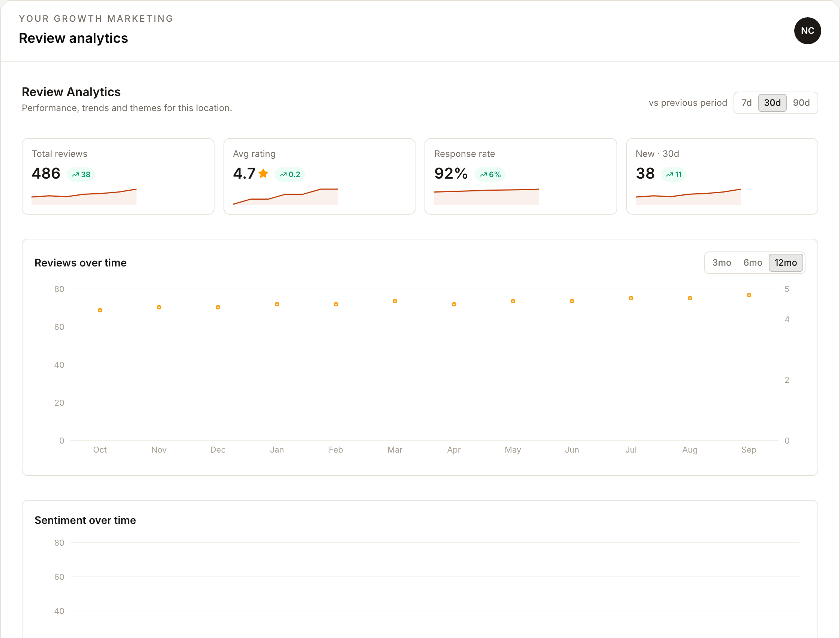840x638 pixels.
Task: Click the trend-up 0.2 badge
Action: point(290,175)
